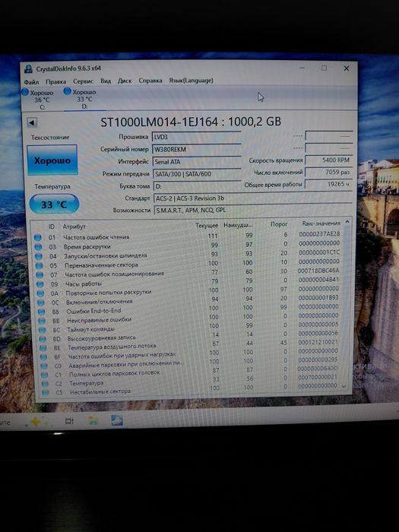
Task: Open the Диск menu
Action: (125, 81)
